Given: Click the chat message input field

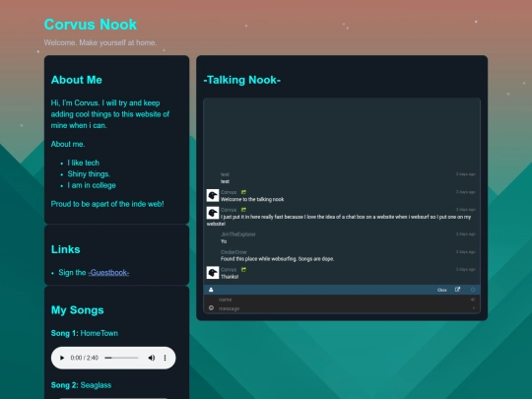Looking at the screenshot, I should (343, 308).
